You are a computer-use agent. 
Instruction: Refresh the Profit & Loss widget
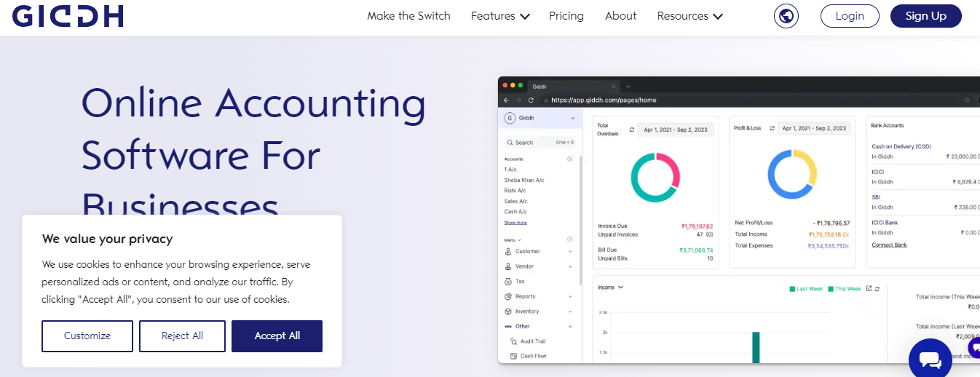pyautogui.click(x=771, y=128)
